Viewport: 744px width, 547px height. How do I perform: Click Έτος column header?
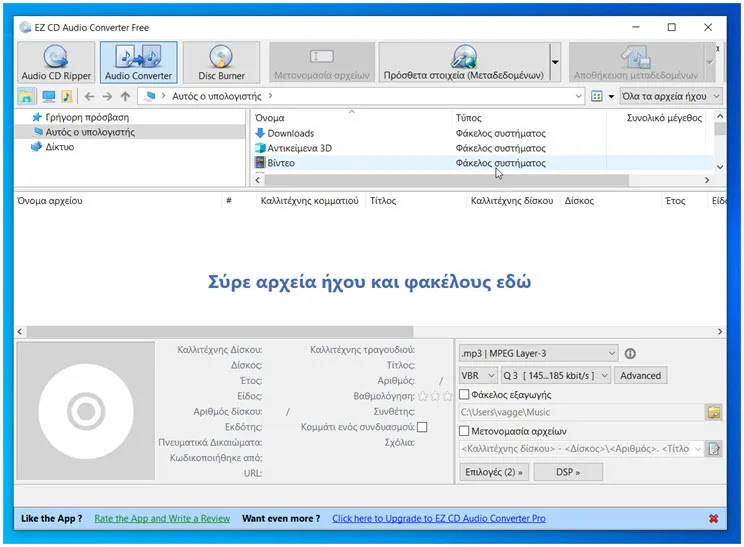coord(675,201)
